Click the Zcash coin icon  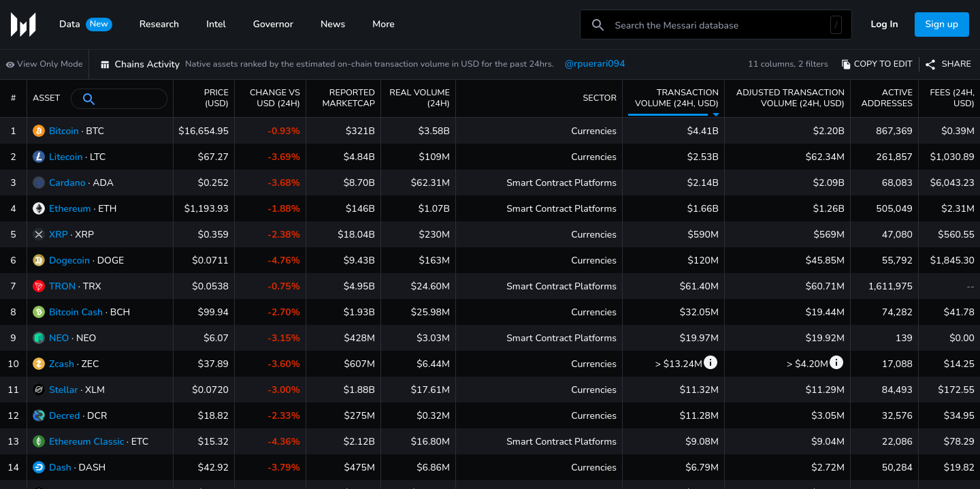coord(39,364)
